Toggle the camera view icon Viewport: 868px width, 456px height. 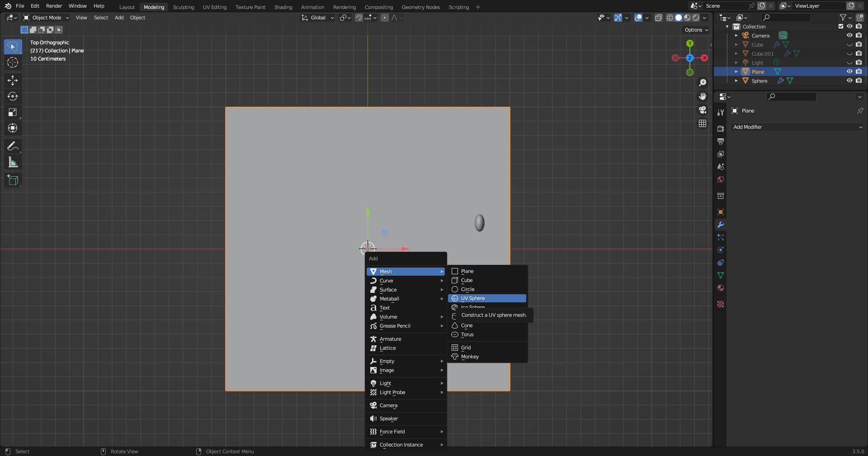(x=703, y=110)
